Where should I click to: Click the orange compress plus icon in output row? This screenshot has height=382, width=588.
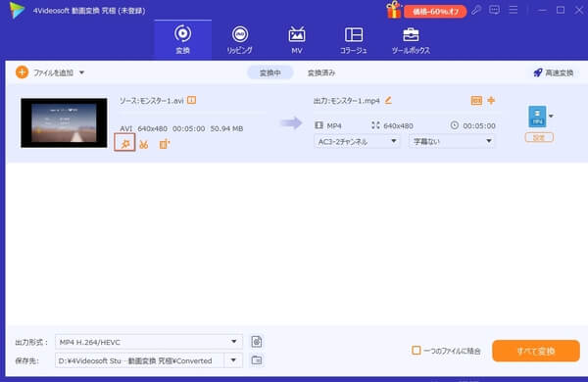(491, 100)
